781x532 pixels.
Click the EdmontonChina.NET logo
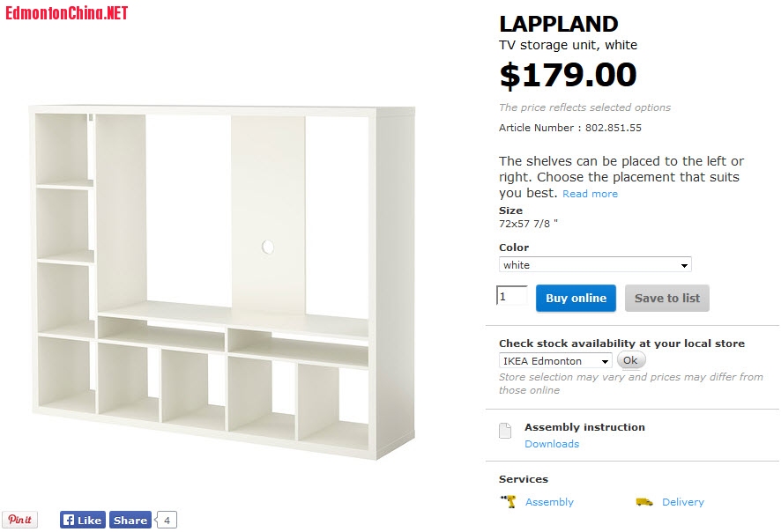tap(67, 12)
